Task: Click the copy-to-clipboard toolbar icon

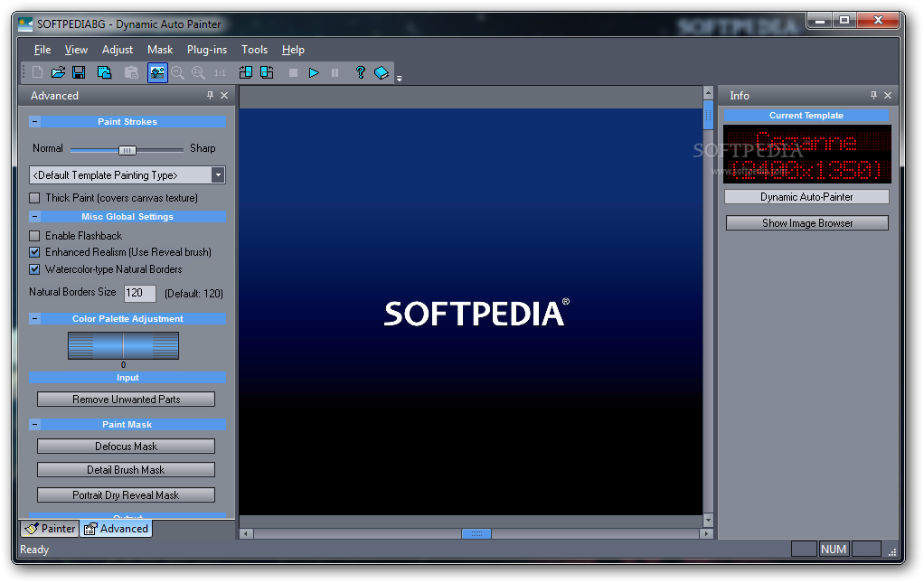Action: (x=104, y=72)
